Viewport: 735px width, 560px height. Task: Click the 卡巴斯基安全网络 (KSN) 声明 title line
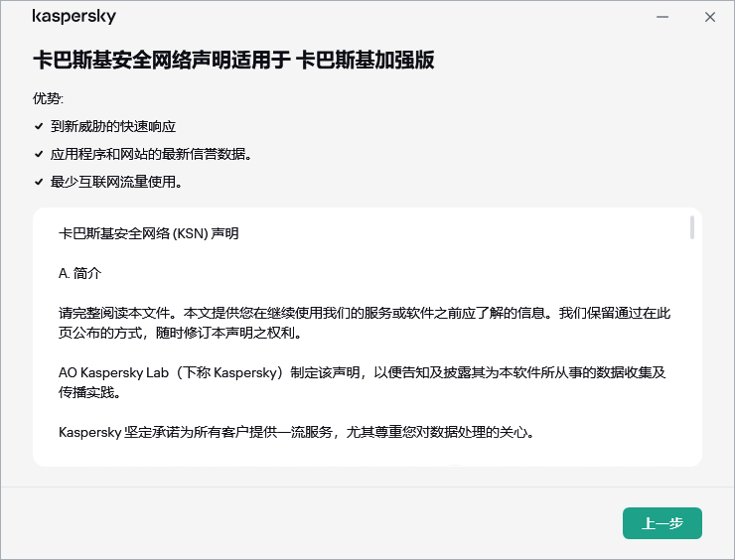tap(149, 234)
